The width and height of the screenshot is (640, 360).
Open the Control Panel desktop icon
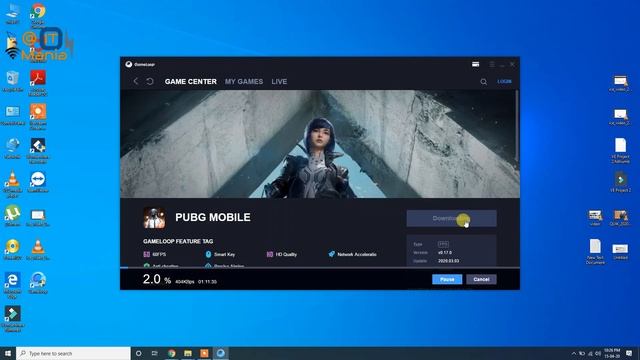[x=12, y=115]
